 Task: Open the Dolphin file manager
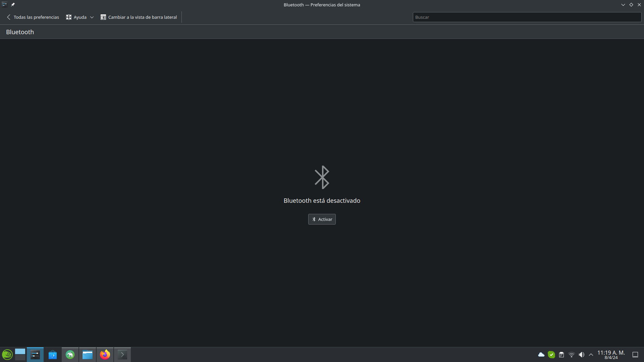pyautogui.click(x=88, y=355)
